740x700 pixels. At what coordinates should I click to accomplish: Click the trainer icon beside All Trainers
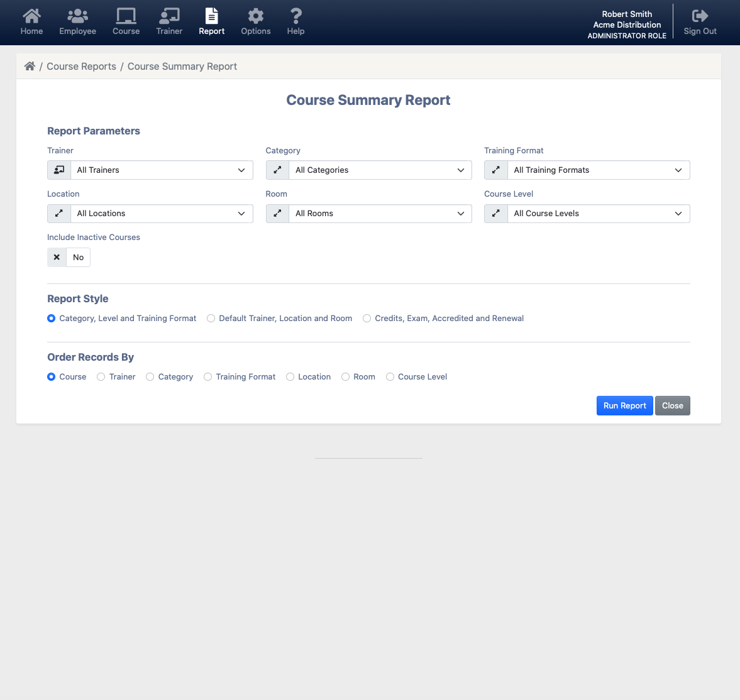click(x=59, y=170)
